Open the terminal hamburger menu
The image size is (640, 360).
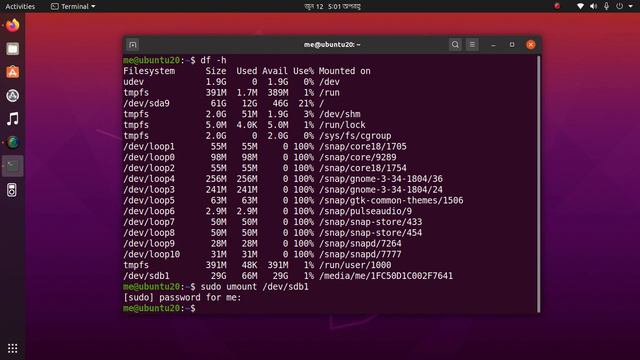[472, 44]
